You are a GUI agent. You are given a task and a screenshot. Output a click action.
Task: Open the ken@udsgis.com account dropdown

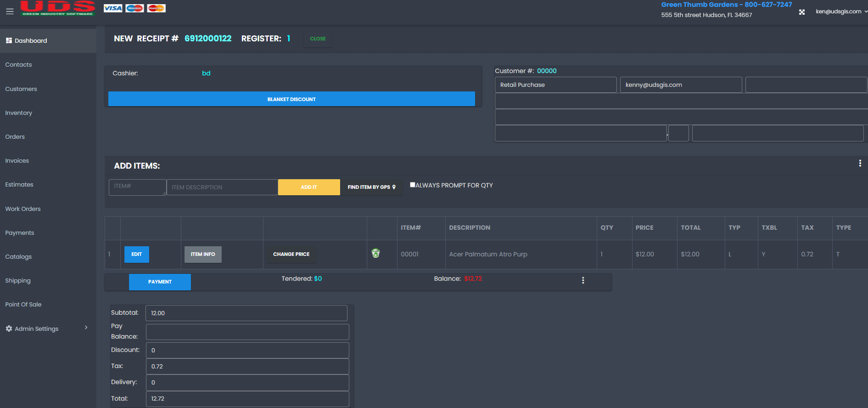(841, 11)
